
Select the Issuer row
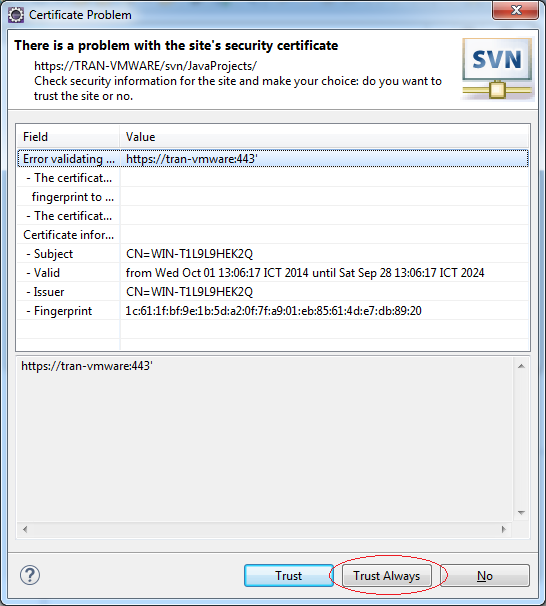pos(273,291)
